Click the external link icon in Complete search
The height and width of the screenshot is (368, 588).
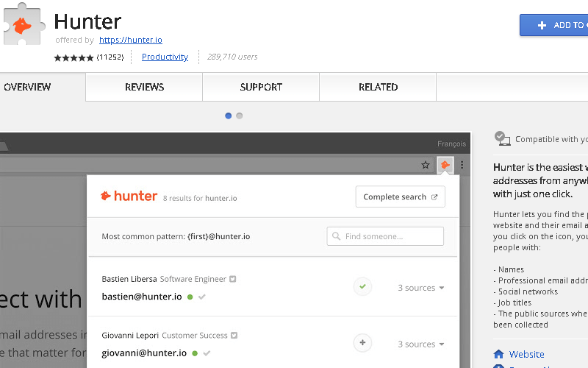point(434,197)
